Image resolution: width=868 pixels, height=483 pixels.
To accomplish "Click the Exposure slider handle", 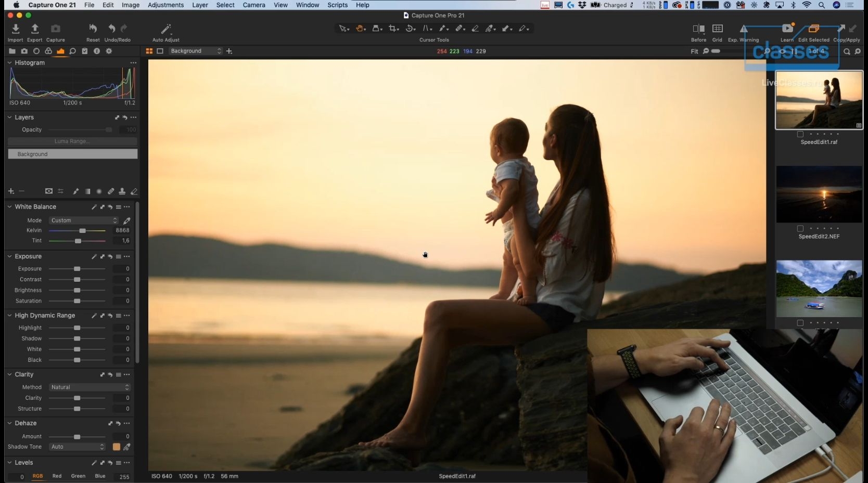I will [77, 269].
